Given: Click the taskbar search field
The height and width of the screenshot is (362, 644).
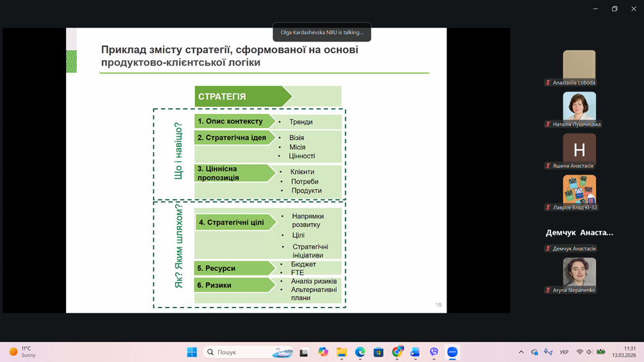Looking at the screenshot, I should (248, 352).
